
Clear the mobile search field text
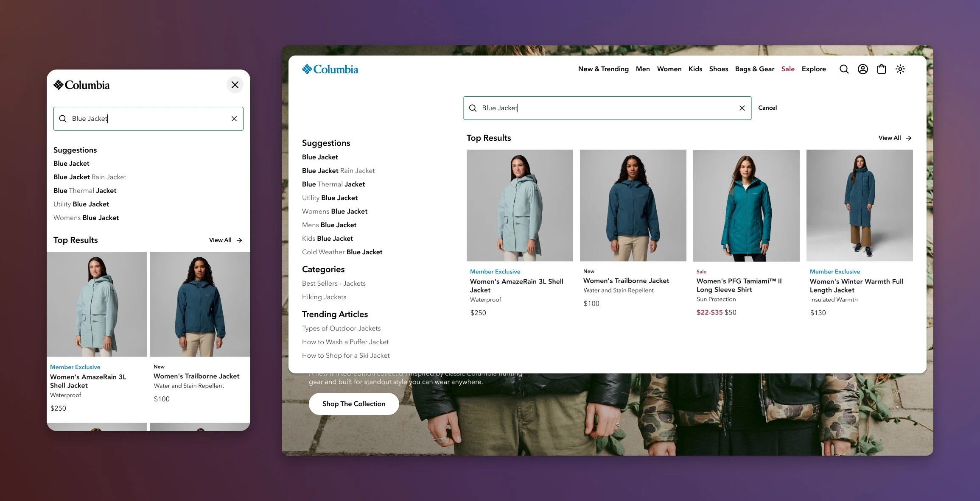pos(234,119)
